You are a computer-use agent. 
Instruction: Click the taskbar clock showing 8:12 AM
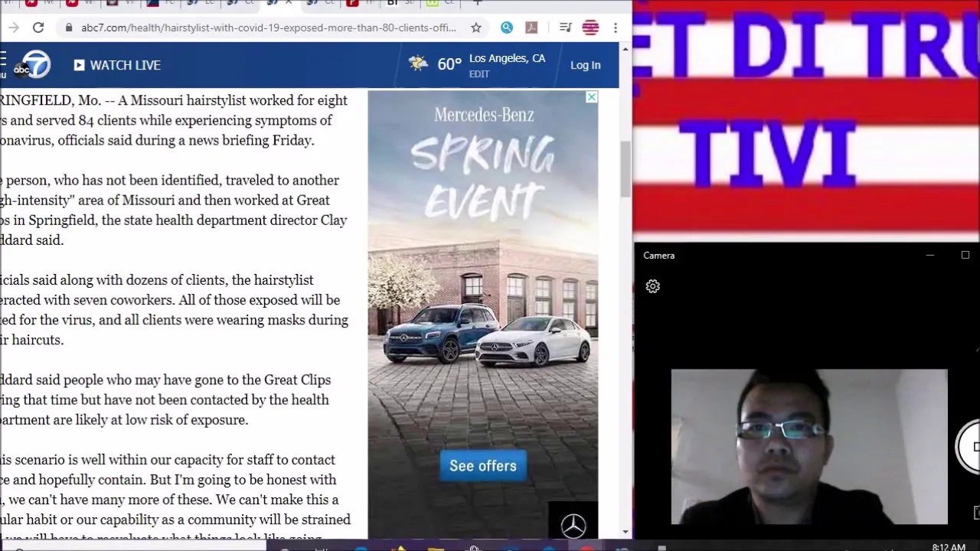pos(949,547)
